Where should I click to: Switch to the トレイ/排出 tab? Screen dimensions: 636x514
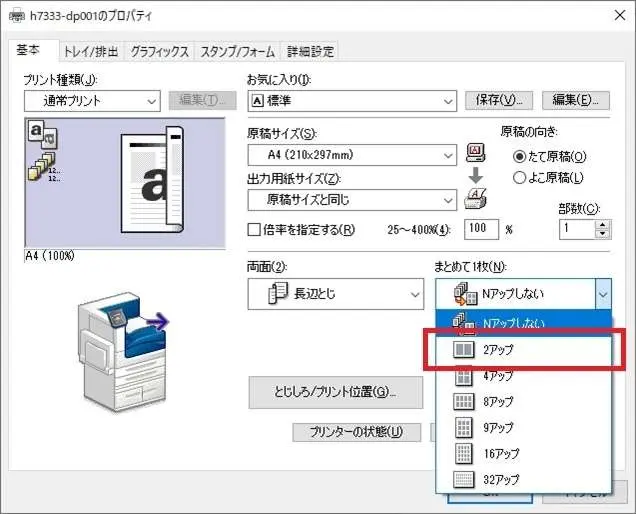(x=91, y=52)
